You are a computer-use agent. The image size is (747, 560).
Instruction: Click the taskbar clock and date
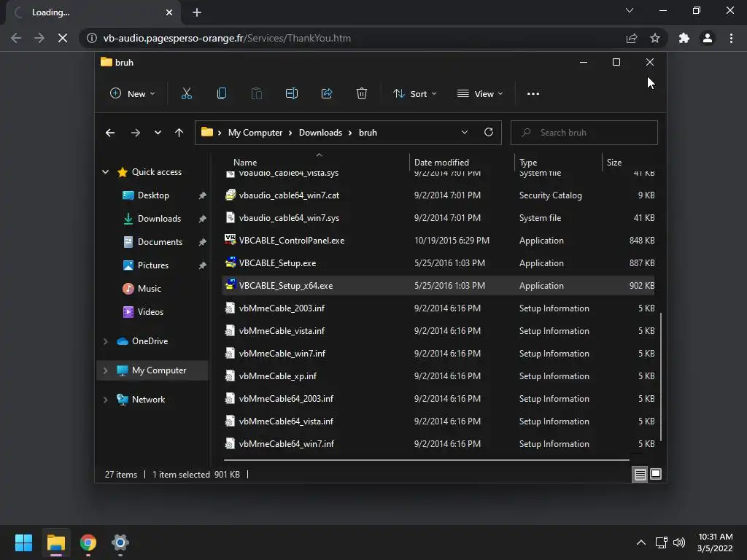715,542
